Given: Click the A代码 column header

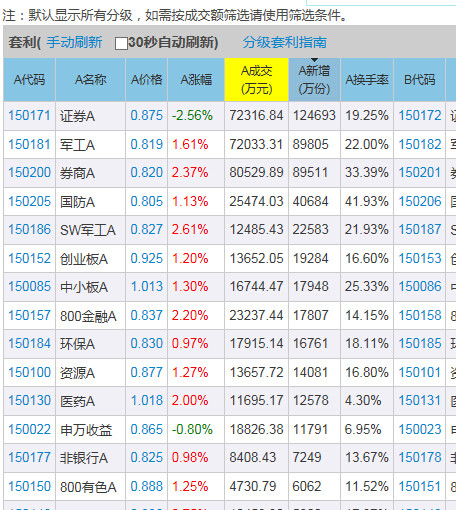Looking at the screenshot, I should click(29, 80).
